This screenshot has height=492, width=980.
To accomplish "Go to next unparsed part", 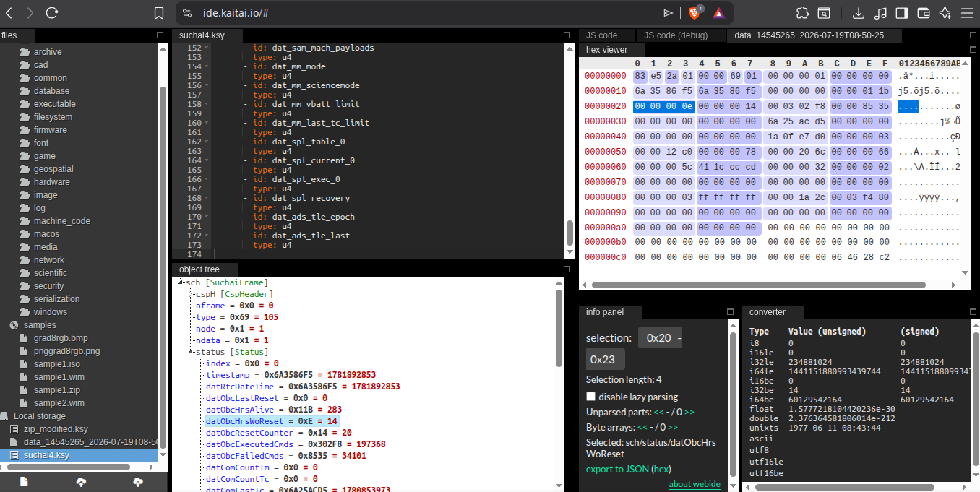I will [x=689, y=413].
